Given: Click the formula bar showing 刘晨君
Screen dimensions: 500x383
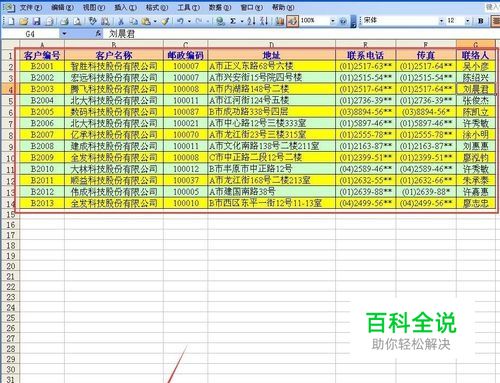Looking at the screenshot, I should click(x=300, y=34).
